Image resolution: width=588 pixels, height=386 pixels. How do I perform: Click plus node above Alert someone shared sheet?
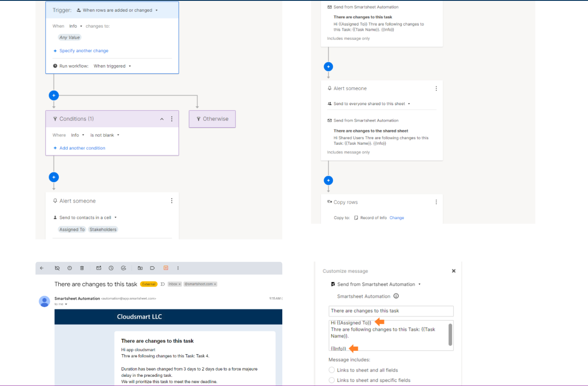click(x=329, y=67)
